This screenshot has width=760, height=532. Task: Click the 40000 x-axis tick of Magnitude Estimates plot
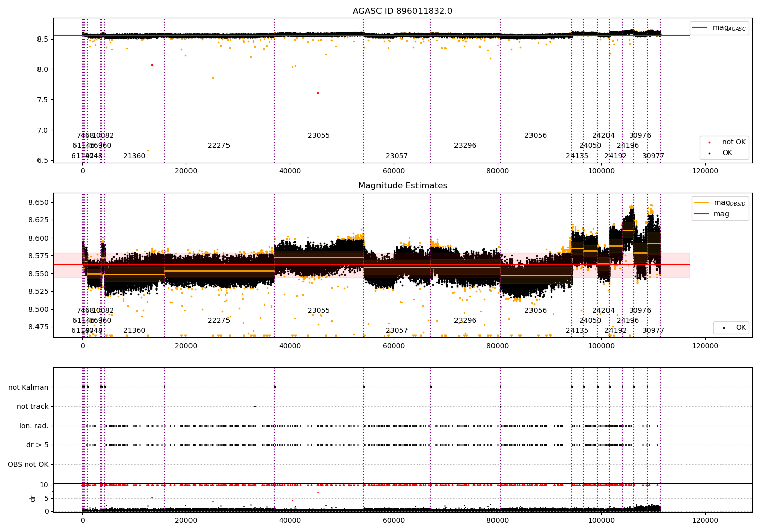pos(290,346)
